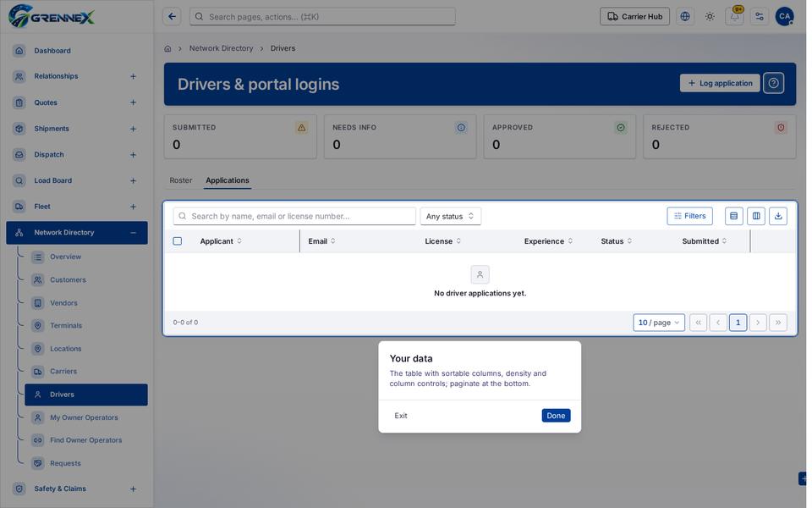812x508 pixels.
Task: Select page 1 in pagination
Action: tap(738, 323)
